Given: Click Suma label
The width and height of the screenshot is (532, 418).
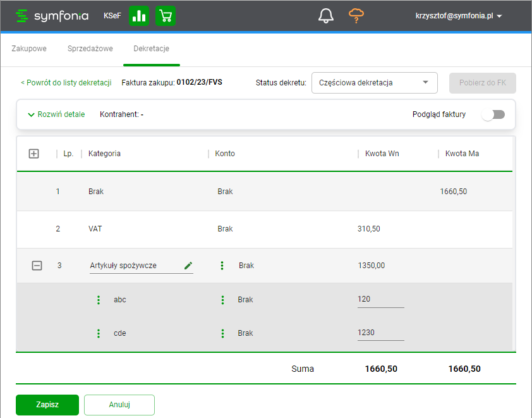Looking at the screenshot, I should (x=303, y=369).
